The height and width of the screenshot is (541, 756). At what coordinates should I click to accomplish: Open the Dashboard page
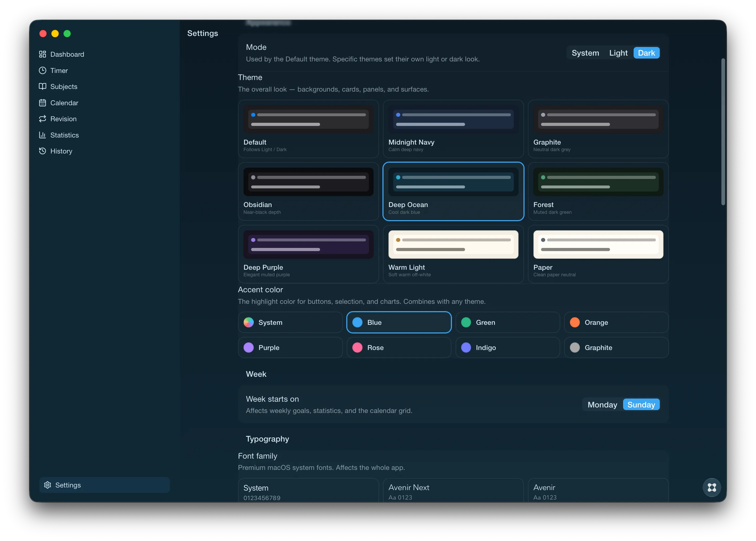click(67, 54)
